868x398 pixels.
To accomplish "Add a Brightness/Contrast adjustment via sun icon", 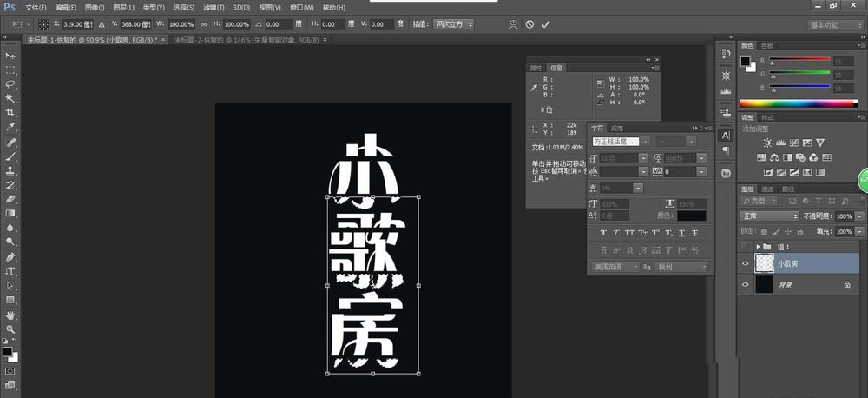I will click(x=767, y=143).
